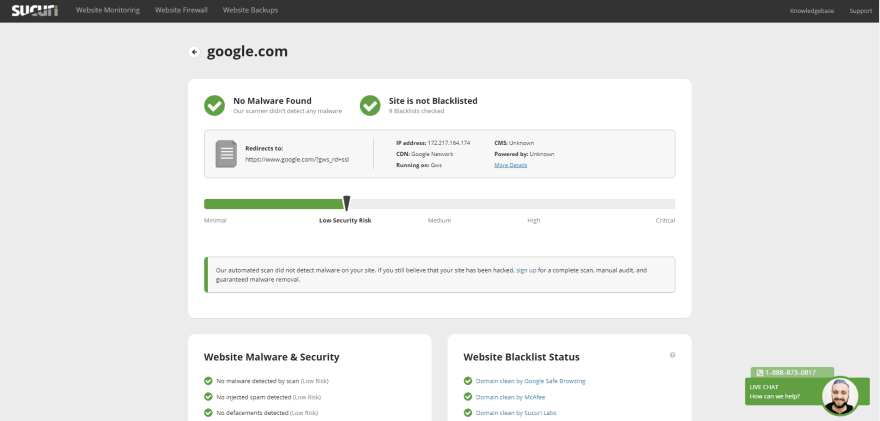
Task: Click the IP address 172.217.164.174
Action: pyautogui.click(x=448, y=143)
